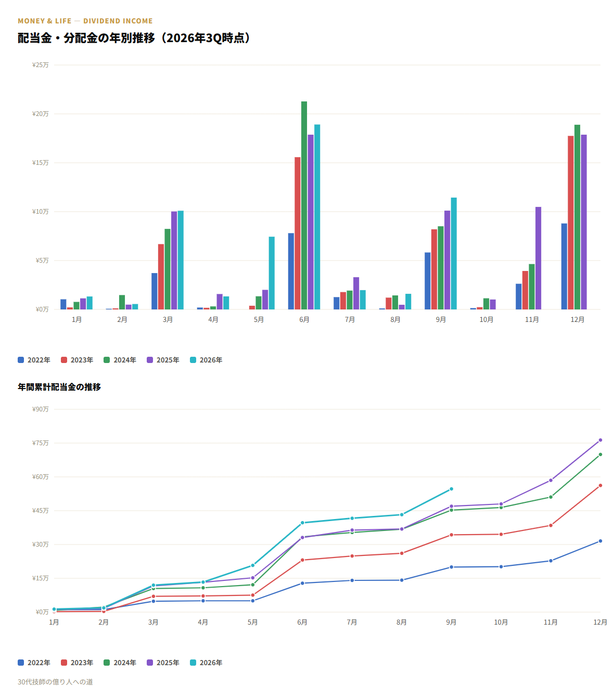Toggle 2024年 series in bar chart legend
614x700 pixels.
pyautogui.click(x=120, y=360)
